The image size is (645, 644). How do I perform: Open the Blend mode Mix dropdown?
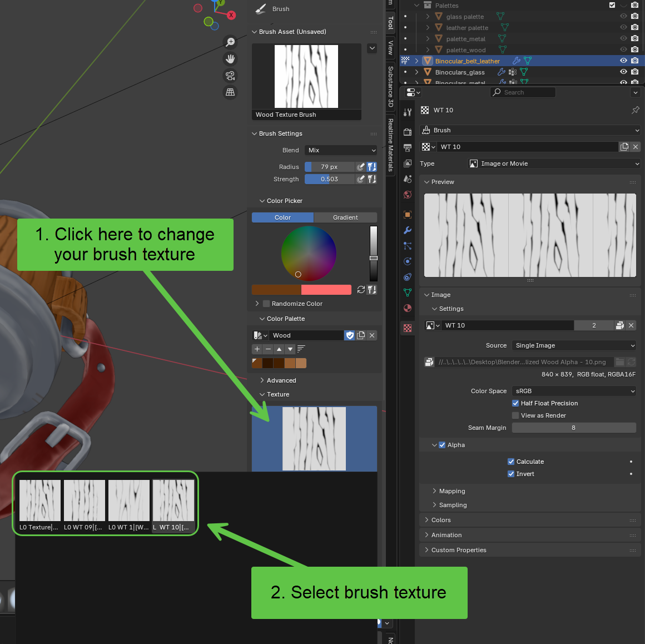[341, 150]
